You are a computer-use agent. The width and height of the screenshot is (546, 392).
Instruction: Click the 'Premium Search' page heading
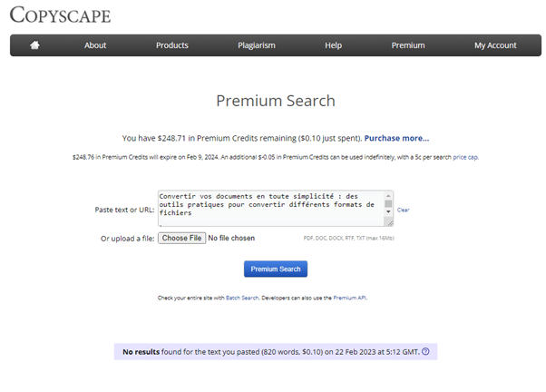(x=276, y=101)
